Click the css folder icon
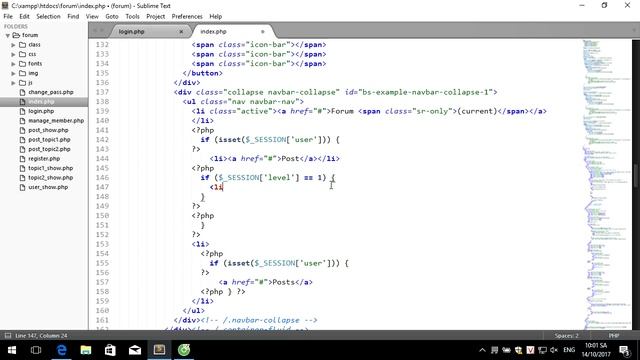Viewport: 640px width, 360px height. (23, 54)
